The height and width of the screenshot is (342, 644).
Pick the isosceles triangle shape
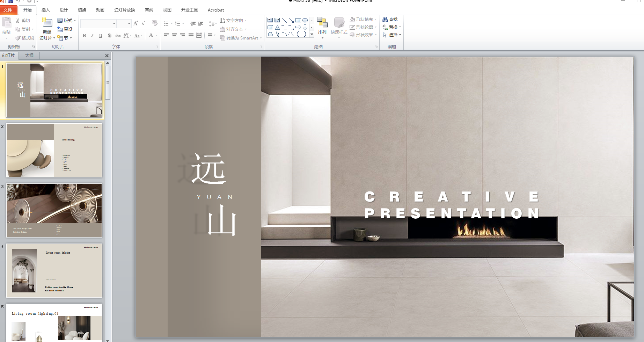tap(277, 27)
